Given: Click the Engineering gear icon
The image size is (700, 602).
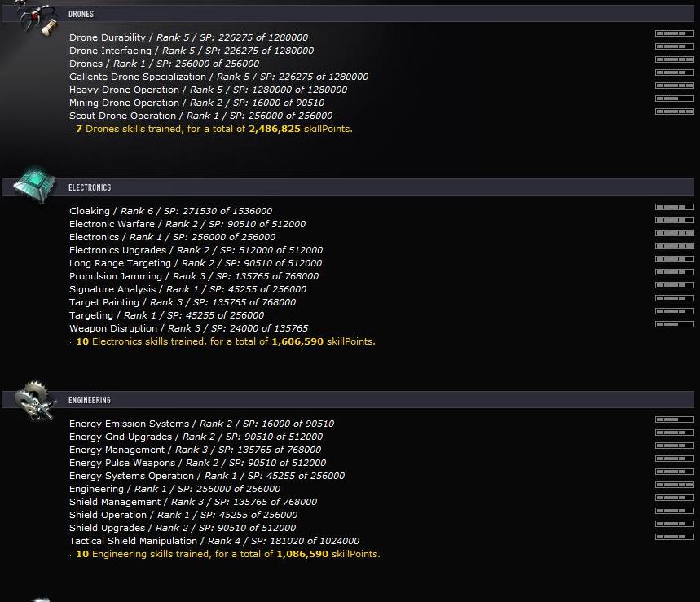Looking at the screenshot, I should pyautogui.click(x=35, y=399).
